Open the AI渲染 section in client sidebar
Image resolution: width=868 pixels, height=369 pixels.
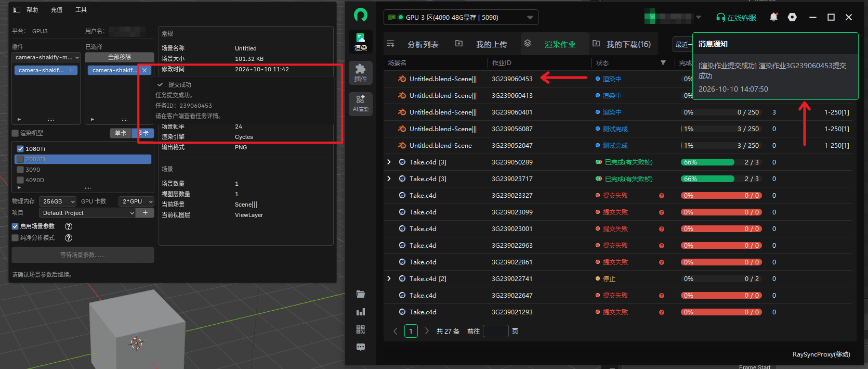pos(361,103)
